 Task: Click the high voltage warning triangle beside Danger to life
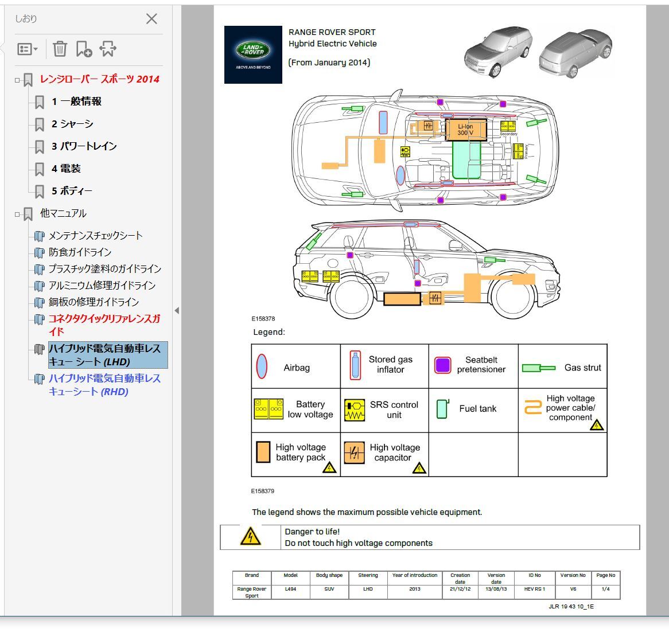pyautogui.click(x=251, y=537)
